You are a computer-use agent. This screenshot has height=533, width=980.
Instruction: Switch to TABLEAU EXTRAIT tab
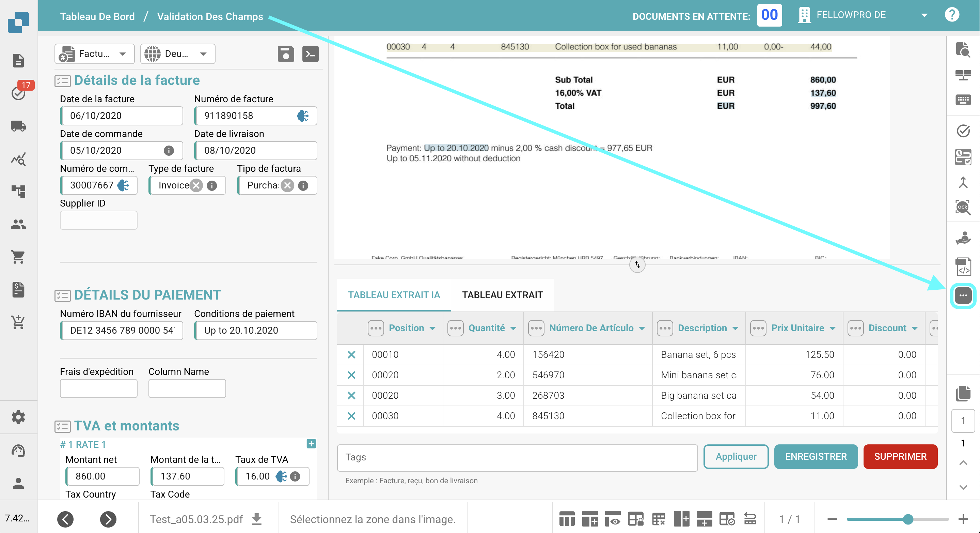tap(502, 295)
